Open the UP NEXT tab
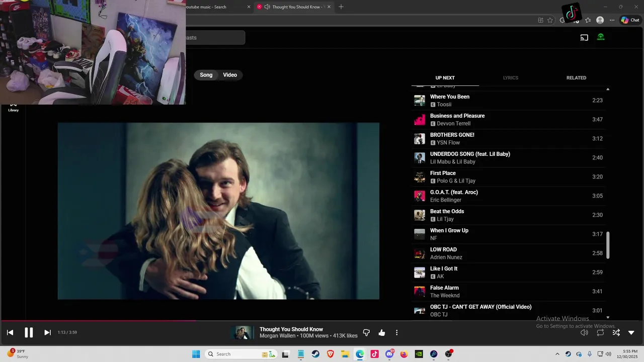 [445, 78]
